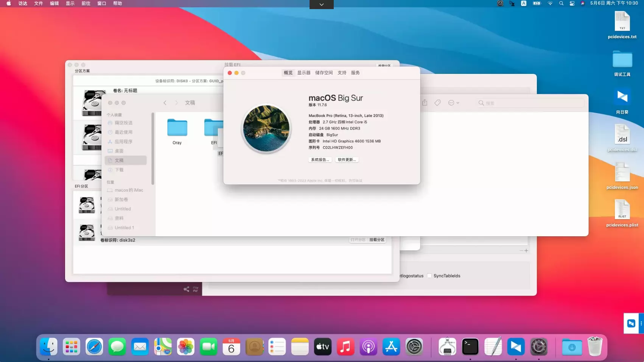Image resolution: width=644 pixels, height=362 pixels.
Task: Switch to the 显示器 tab
Action: click(303, 73)
